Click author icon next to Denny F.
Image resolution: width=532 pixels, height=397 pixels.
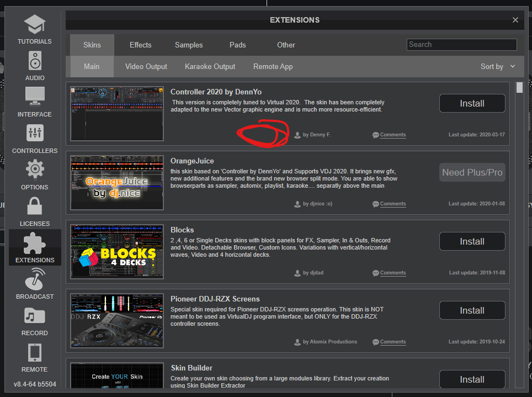point(297,135)
